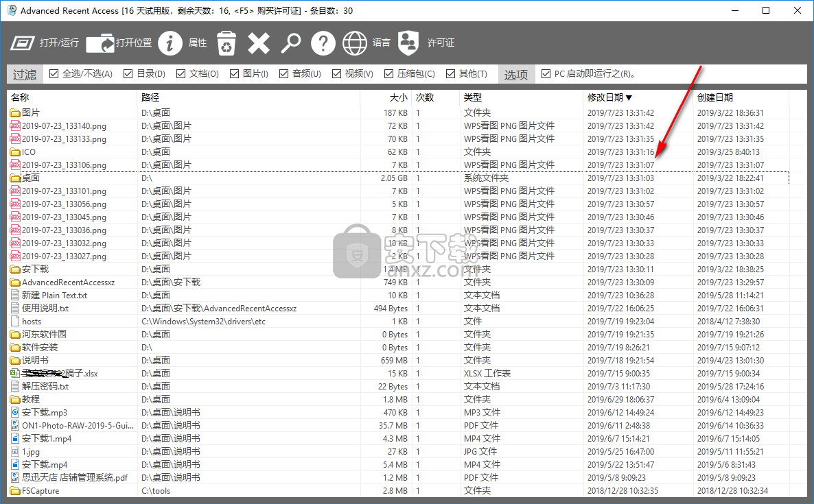This screenshot has width=814, height=504.
Task: Click the FSCapture folder icon
Action: (15, 490)
